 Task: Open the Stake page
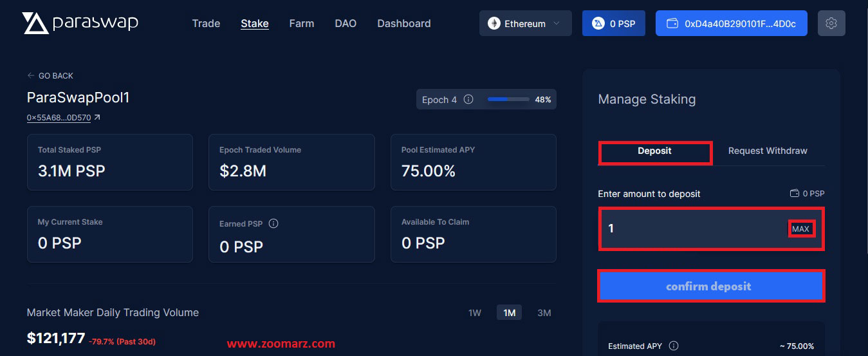[255, 23]
